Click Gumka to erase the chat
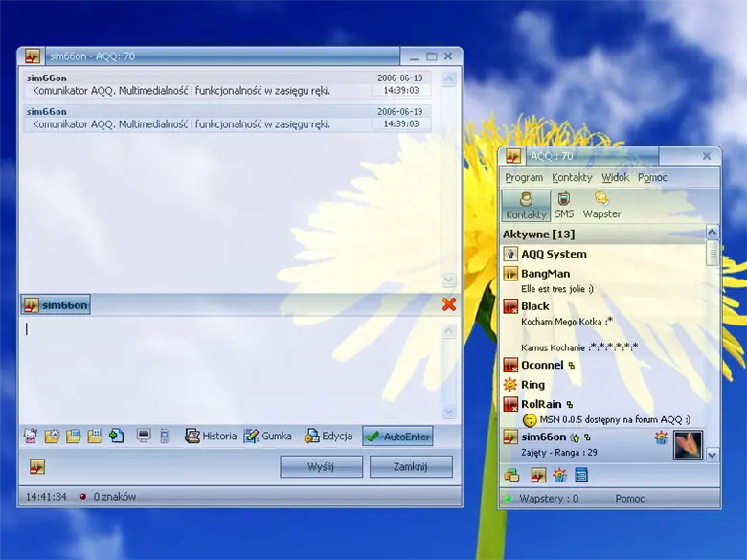The image size is (747, 560). click(x=268, y=436)
